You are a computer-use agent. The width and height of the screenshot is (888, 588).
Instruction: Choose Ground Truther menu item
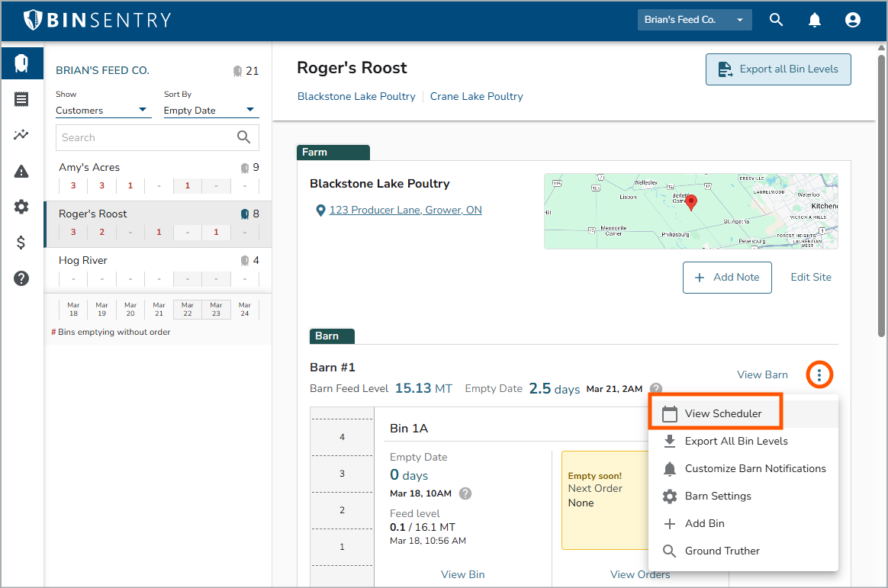[x=743, y=551]
